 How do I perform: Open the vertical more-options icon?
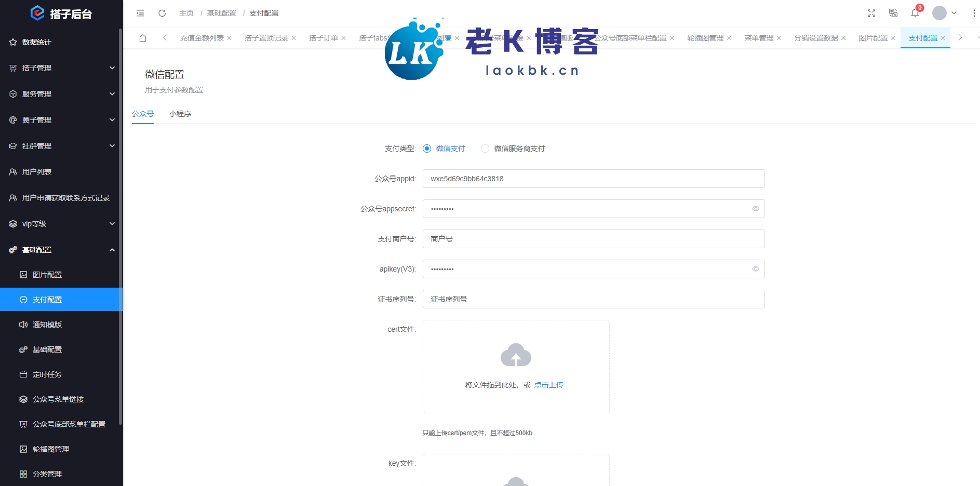tap(974, 13)
